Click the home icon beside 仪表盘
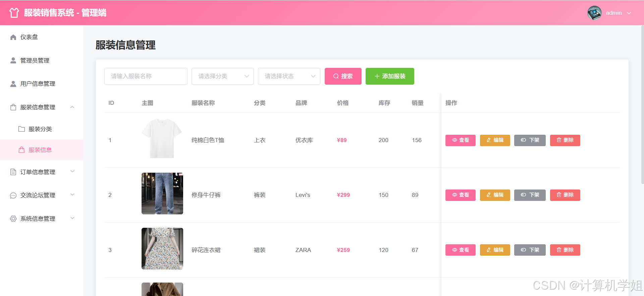Viewport: 644px width, 296px height. tap(13, 37)
